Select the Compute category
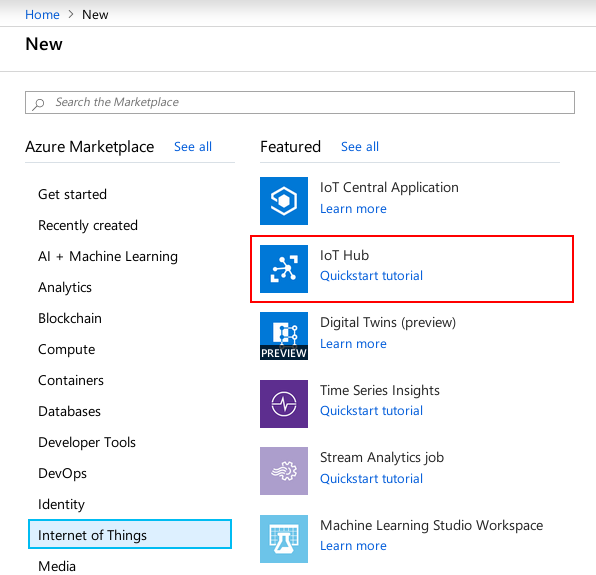This screenshot has width=596, height=575. 67,349
